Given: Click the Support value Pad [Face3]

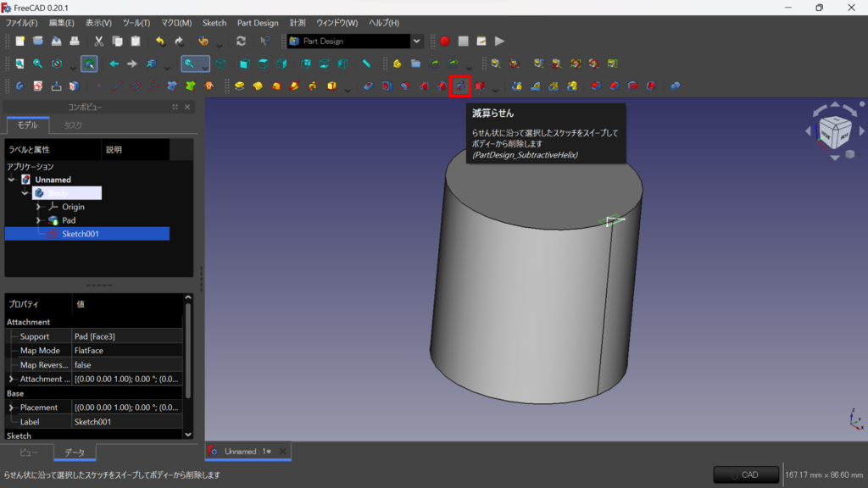Looking at the screenshot, I should coord(127,336).
